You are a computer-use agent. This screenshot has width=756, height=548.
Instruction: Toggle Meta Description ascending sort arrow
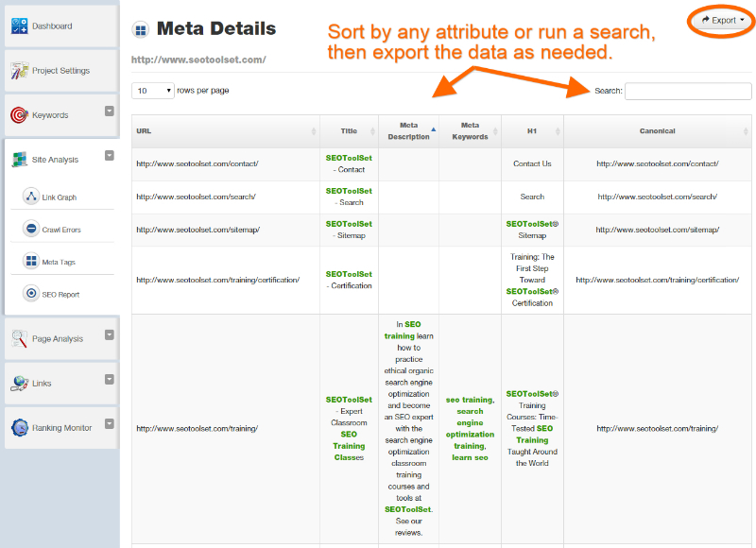[434, 129]
